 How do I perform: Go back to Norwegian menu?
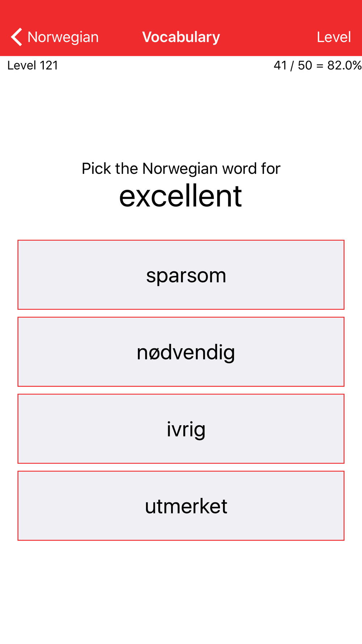point(55,37)
